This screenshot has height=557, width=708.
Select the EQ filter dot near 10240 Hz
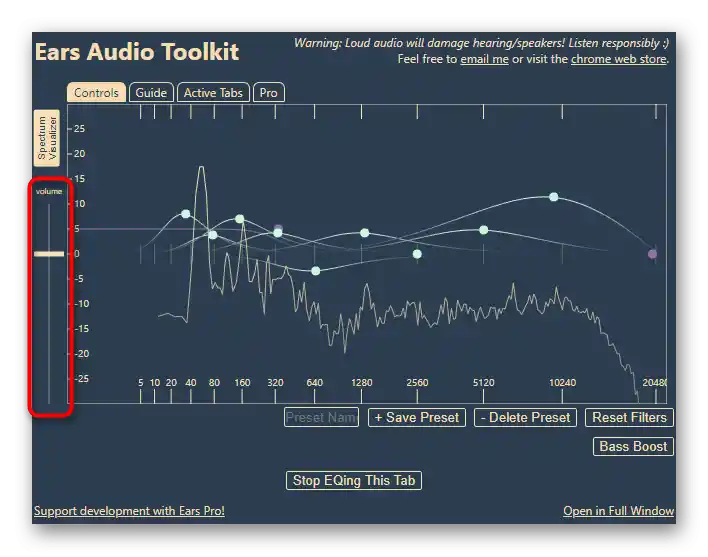click(554, 197)
